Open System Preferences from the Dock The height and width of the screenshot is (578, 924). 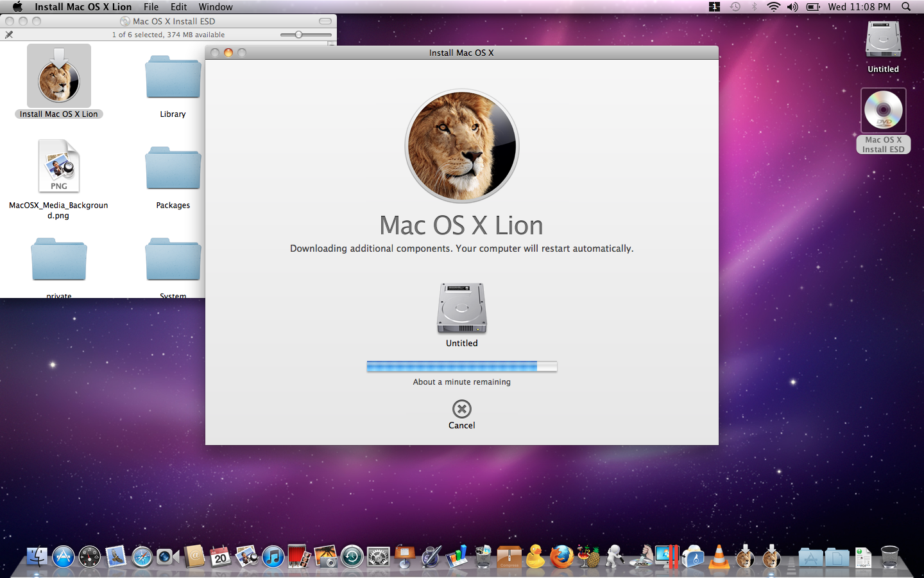pos(378,556)
